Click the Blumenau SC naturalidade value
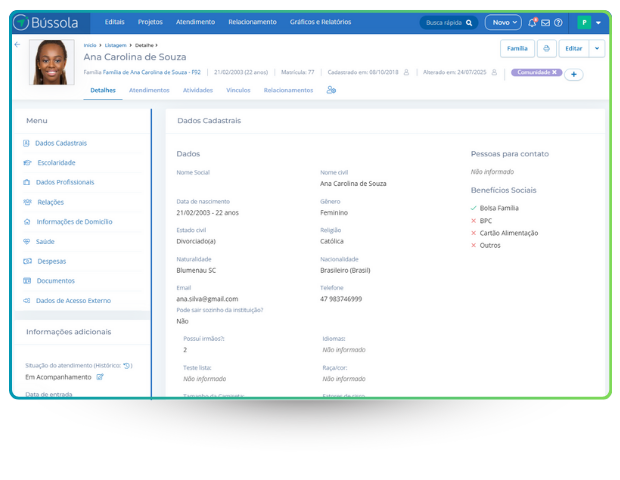 click(196, 270)
